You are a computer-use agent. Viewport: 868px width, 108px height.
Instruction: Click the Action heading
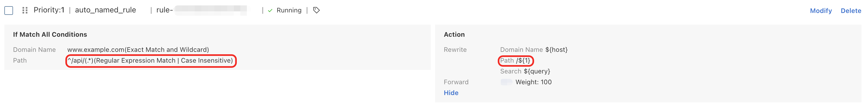coord(454,35)
